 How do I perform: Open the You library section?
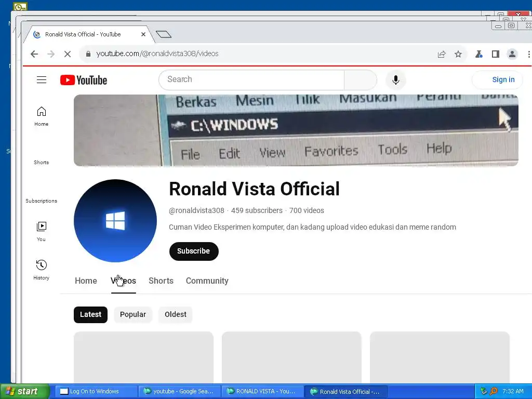coord(42,232)
